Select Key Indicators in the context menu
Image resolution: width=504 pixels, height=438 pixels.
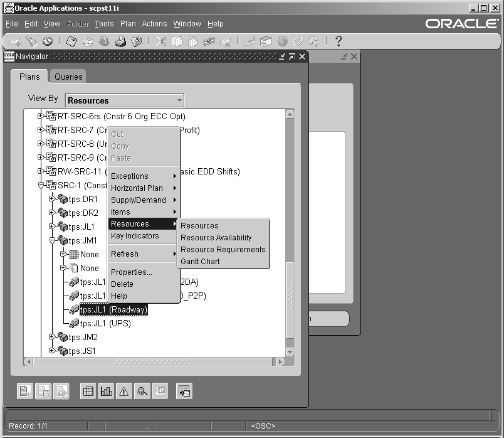[144, 235]
